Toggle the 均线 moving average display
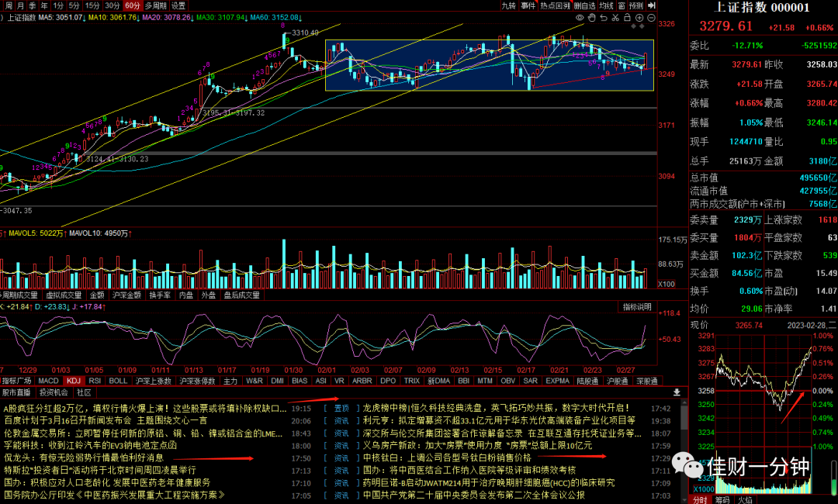This screenshot has width=838, height=504. tap(606, 5)
